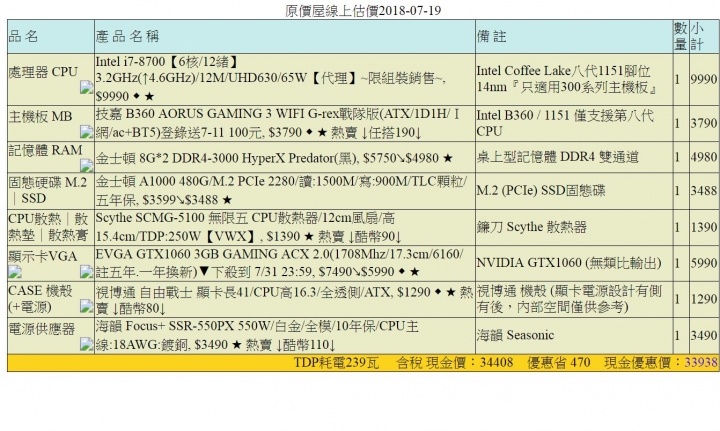Click quantity 1 in the CPU row
The height and width of the screenshot is (431, 720).
[677, 79]
